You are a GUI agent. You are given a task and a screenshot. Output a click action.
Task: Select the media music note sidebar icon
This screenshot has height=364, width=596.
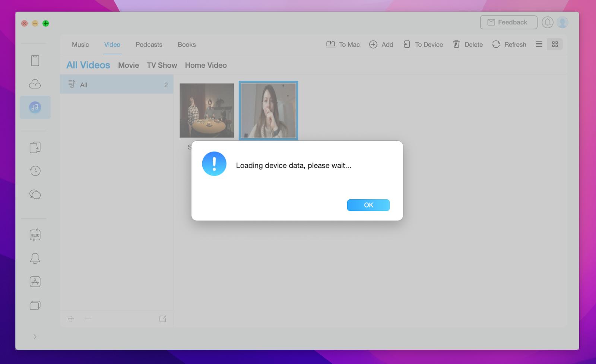point(35,107)
